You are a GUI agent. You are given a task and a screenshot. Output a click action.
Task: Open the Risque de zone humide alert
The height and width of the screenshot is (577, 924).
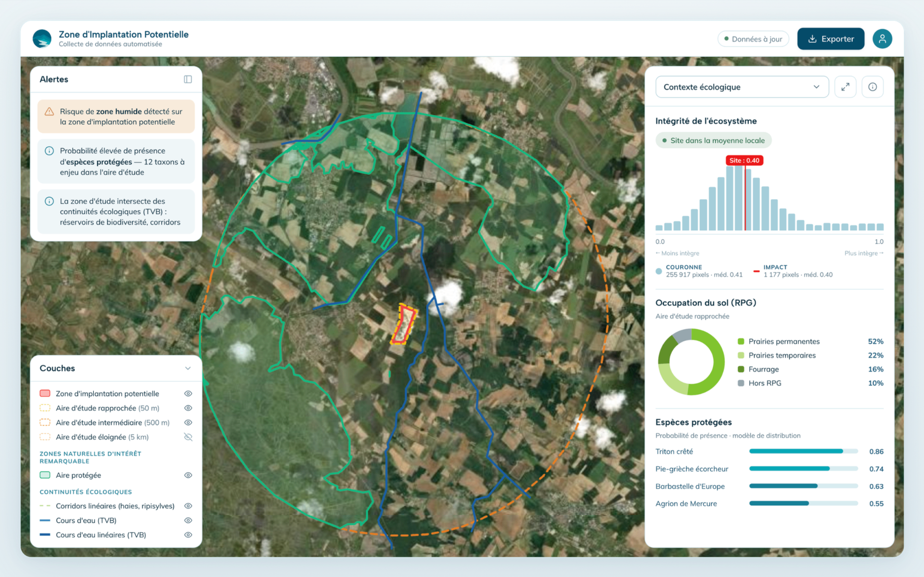point(116,116)
